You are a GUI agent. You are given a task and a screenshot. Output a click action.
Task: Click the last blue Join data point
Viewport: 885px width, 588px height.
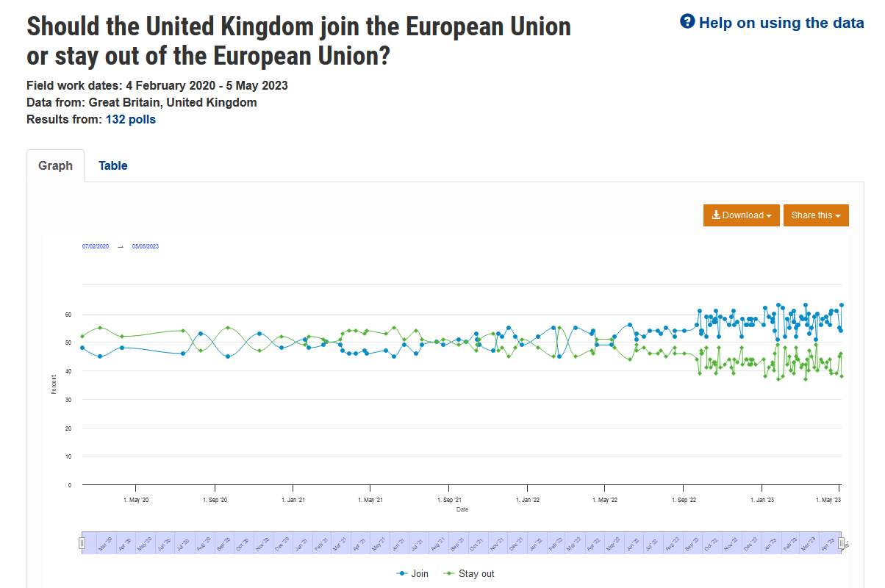(842, 304)
